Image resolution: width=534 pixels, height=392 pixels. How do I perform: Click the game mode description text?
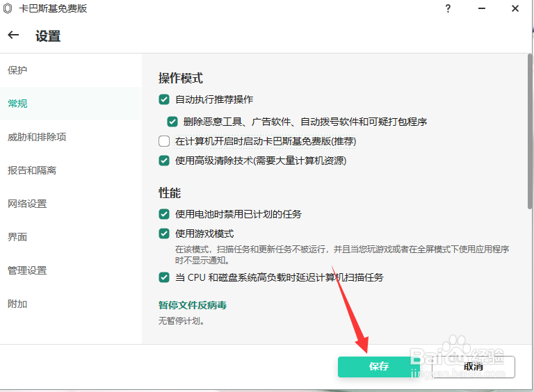tap(342, 254)
